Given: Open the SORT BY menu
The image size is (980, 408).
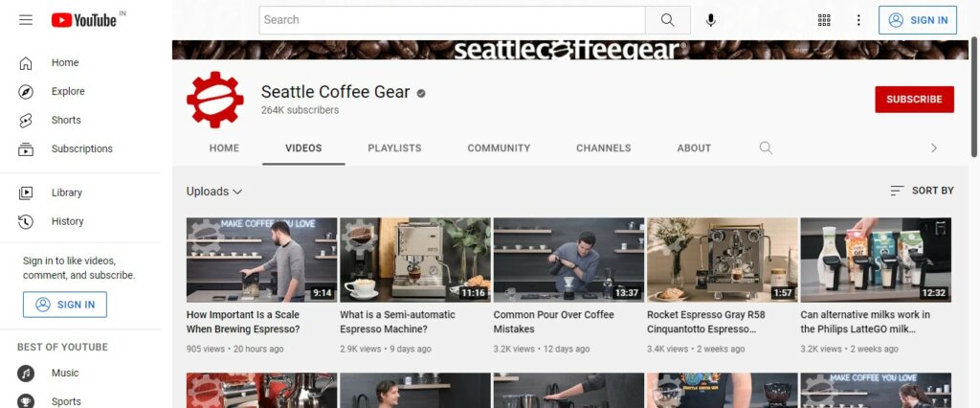Looking at the screenshot, I should [922, 191].
